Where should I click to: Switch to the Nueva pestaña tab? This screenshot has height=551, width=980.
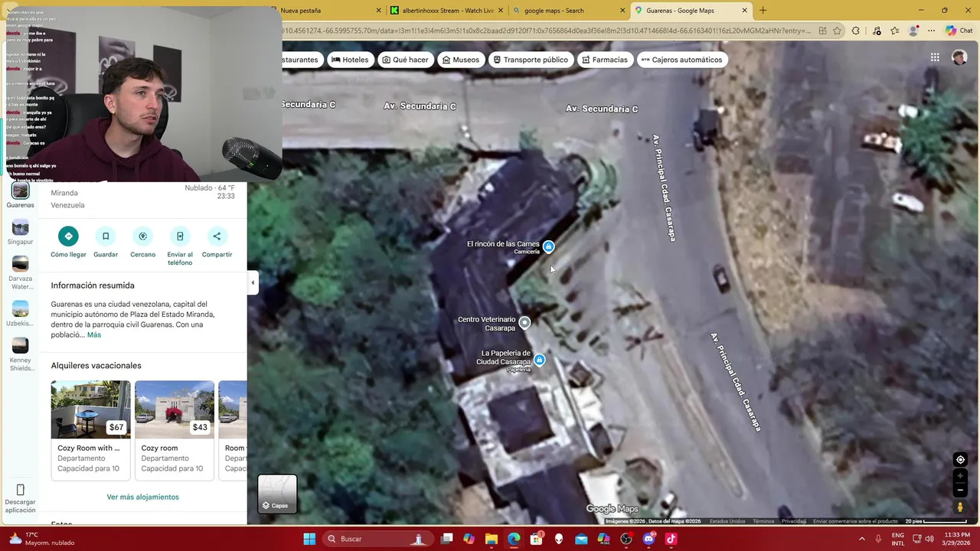coord(325,11)
